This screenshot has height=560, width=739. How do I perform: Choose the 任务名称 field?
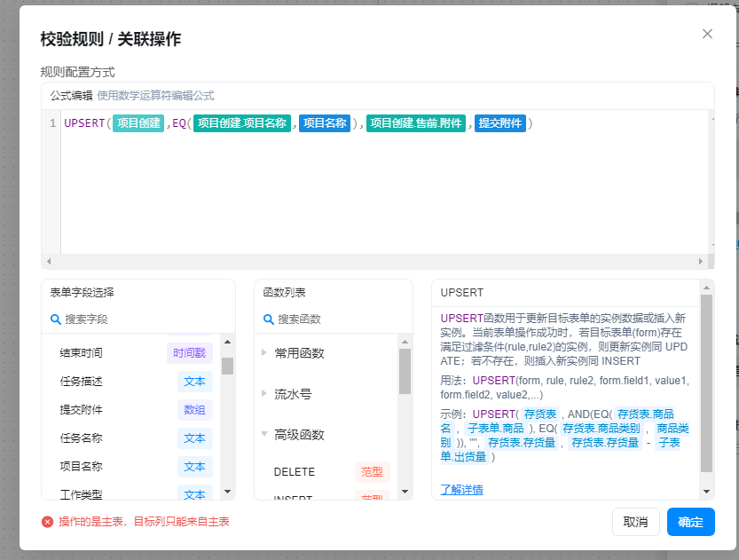(x=81, y=438)
